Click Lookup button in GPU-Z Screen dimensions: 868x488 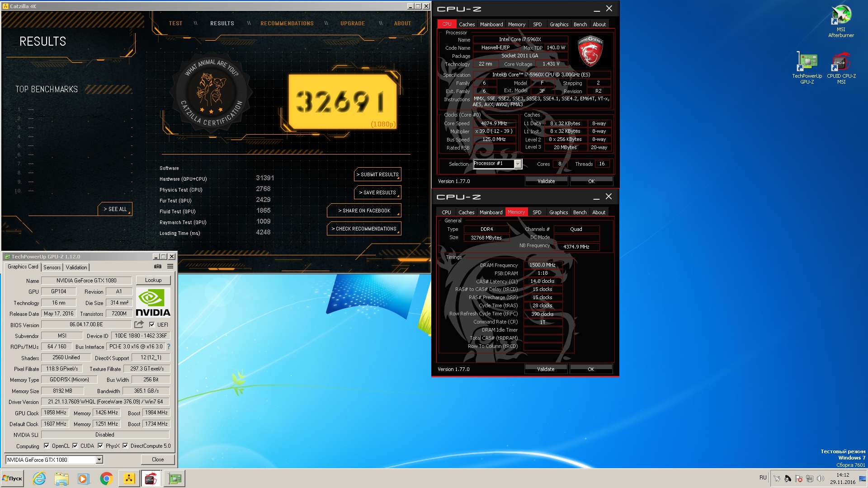pos(153,280)
